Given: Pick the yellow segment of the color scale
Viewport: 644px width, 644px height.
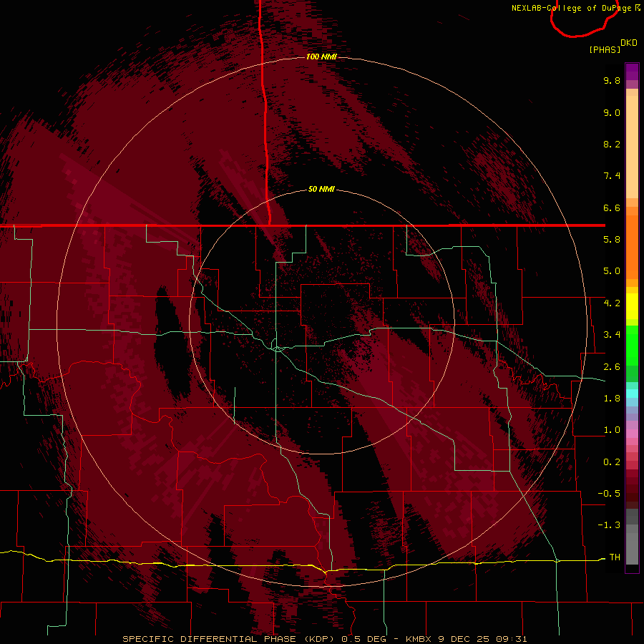Looking at the screenshot, I should (632, 306).
